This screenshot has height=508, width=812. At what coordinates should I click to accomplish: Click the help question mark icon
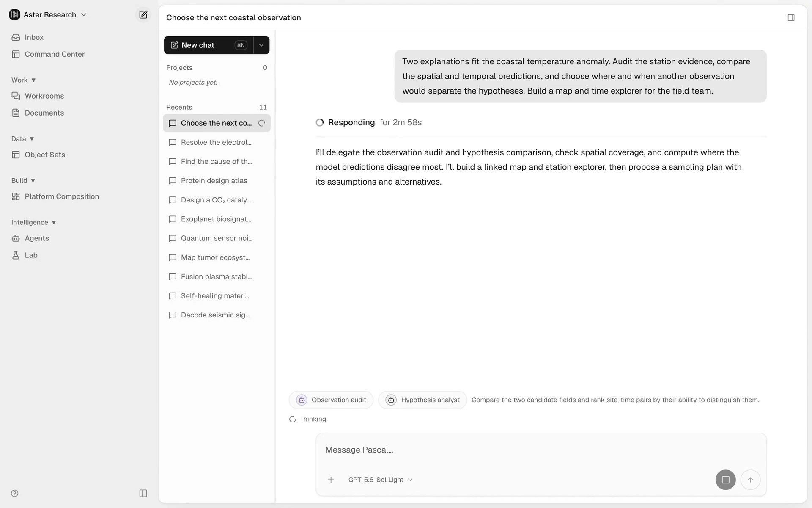click(x=15, y=493)
